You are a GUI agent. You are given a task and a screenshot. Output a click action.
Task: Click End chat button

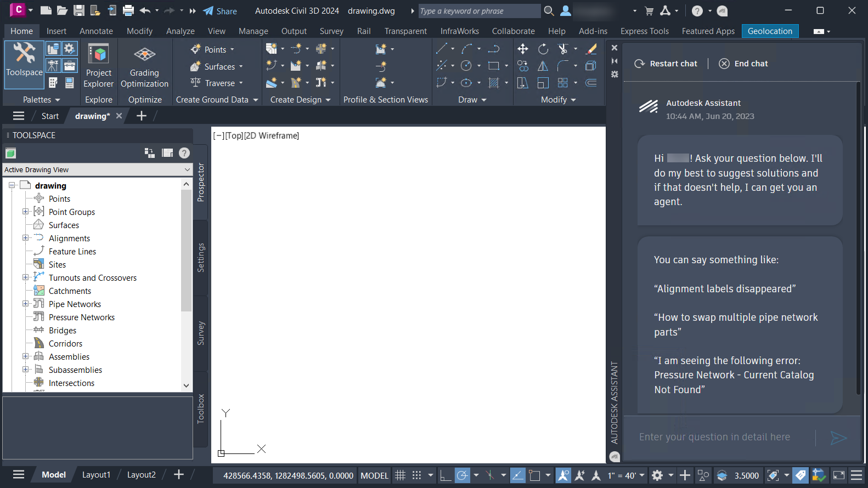743,64
